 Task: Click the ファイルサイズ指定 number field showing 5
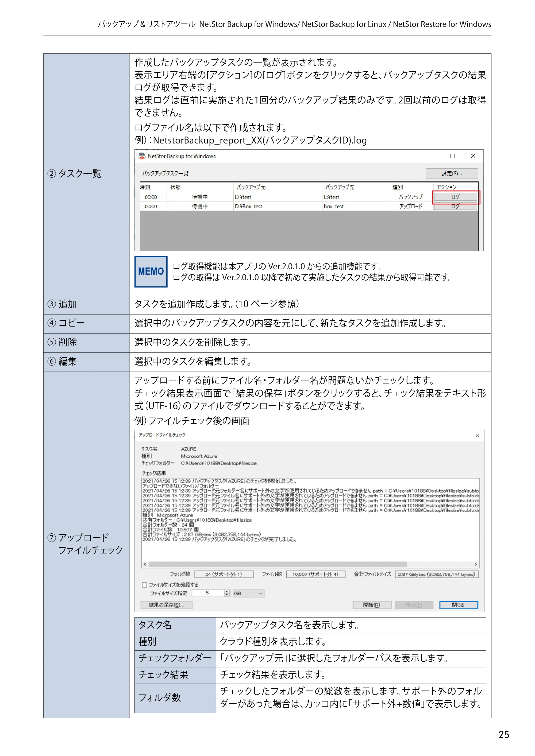point(208,593)
